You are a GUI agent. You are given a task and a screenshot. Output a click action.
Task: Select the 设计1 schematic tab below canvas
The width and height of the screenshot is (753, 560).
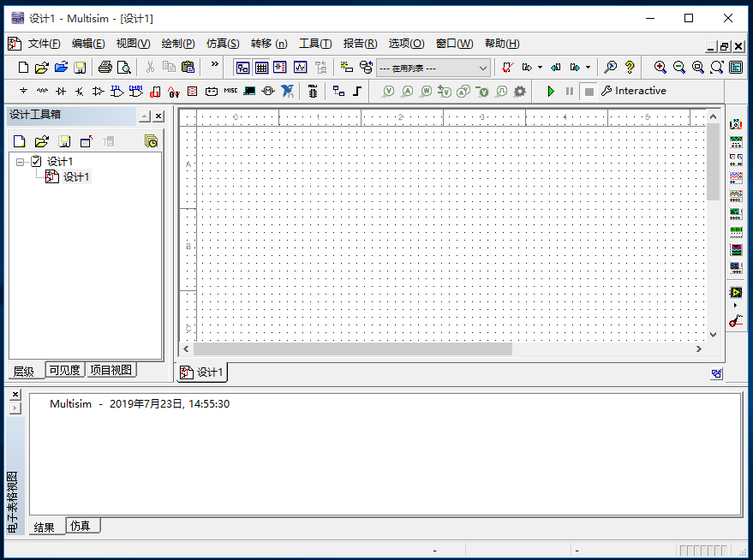(x=202, y=372)
